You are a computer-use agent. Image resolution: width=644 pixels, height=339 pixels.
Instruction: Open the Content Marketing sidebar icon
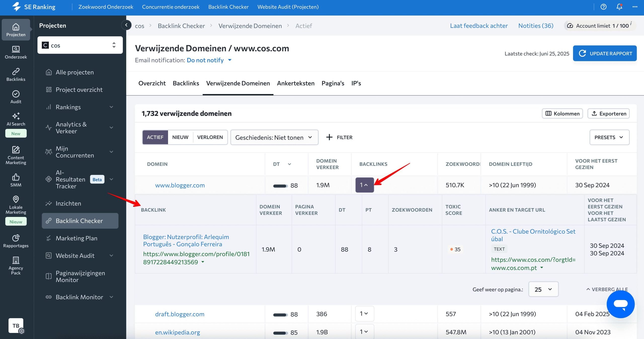[16, 155]
